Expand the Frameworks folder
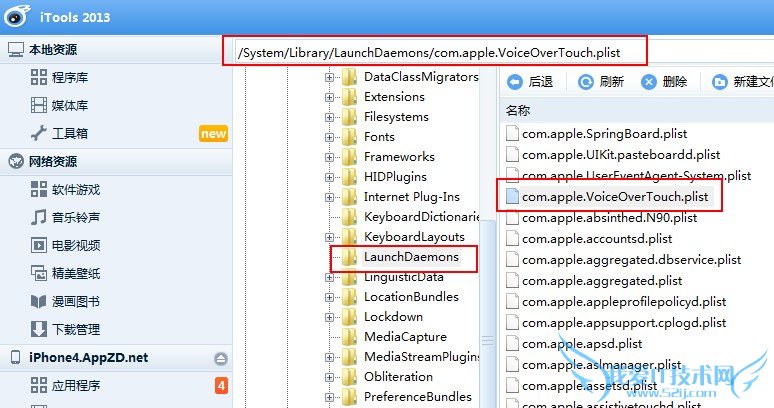Image resolution: width=774 pixels, height=408 pixels. coord(329,157)
